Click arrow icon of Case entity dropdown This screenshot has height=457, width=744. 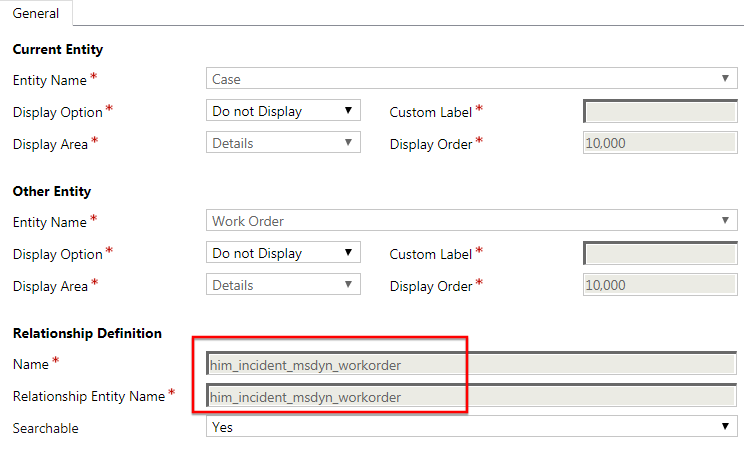tap(725, 78)
